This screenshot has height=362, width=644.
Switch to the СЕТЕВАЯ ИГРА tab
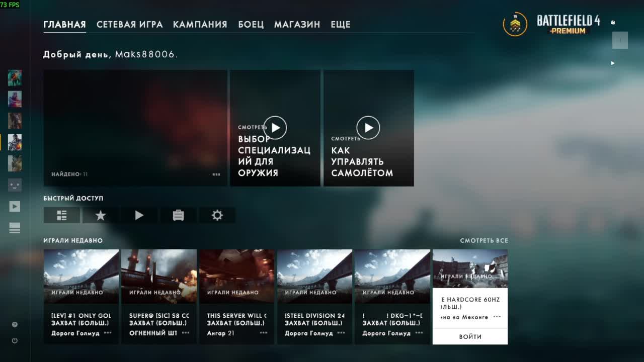[129, 24]
